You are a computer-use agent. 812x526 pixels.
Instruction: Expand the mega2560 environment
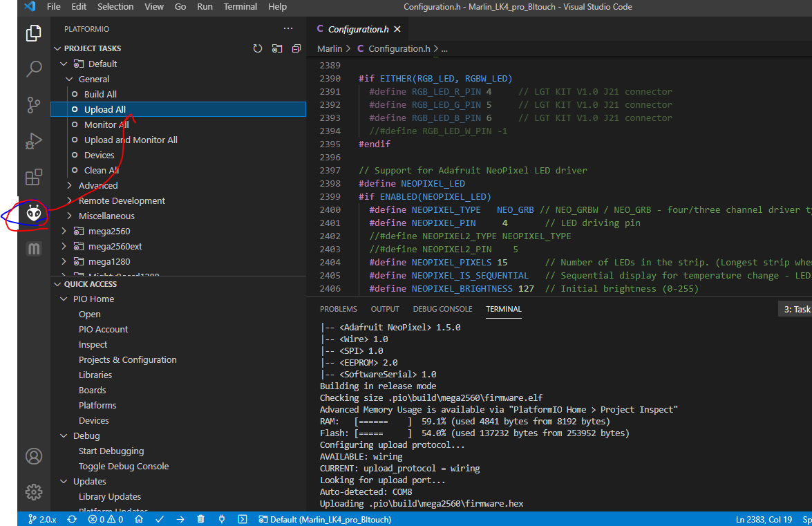(x=64, y=231)
